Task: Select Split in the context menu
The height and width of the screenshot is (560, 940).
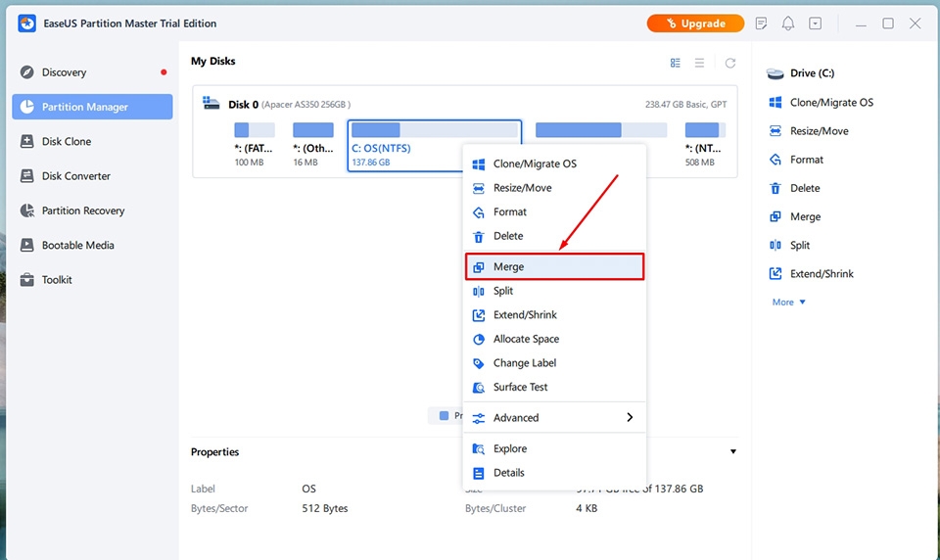Action: pos(554,291)
